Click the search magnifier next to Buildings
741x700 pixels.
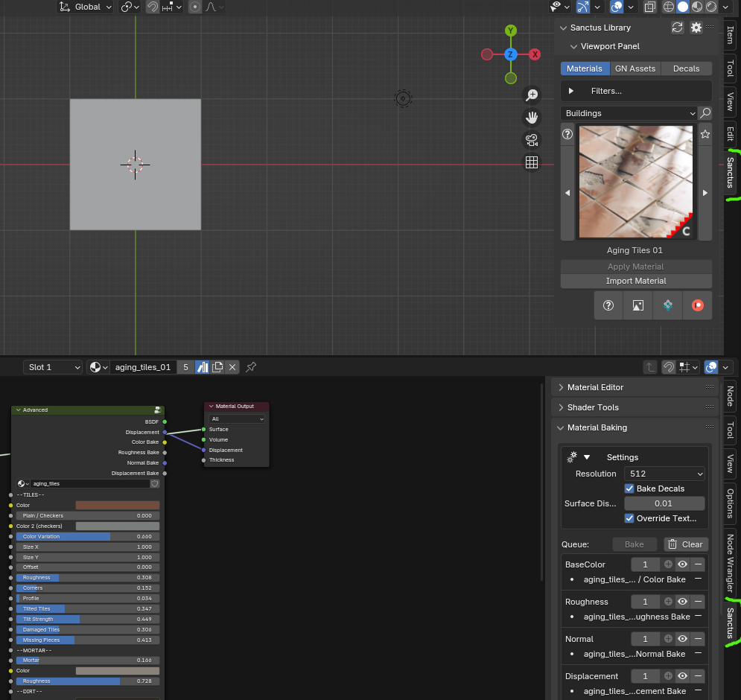(x=705, y=113)
